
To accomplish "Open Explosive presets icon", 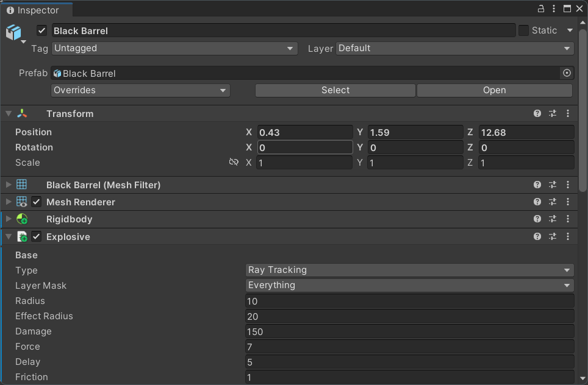I will (553, 236).
